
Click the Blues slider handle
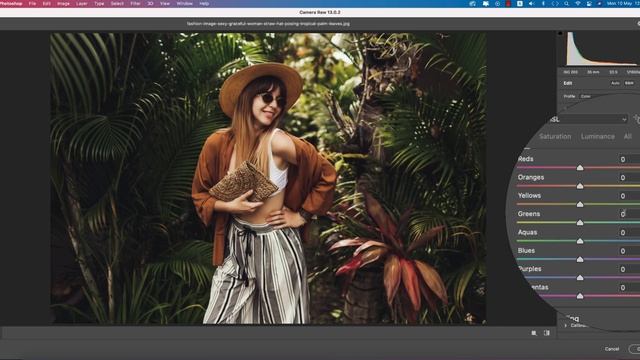tap(580, 260)
